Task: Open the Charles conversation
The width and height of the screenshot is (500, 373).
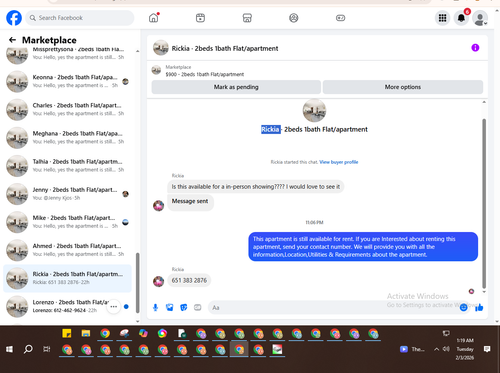Action: tap(67, 109)
